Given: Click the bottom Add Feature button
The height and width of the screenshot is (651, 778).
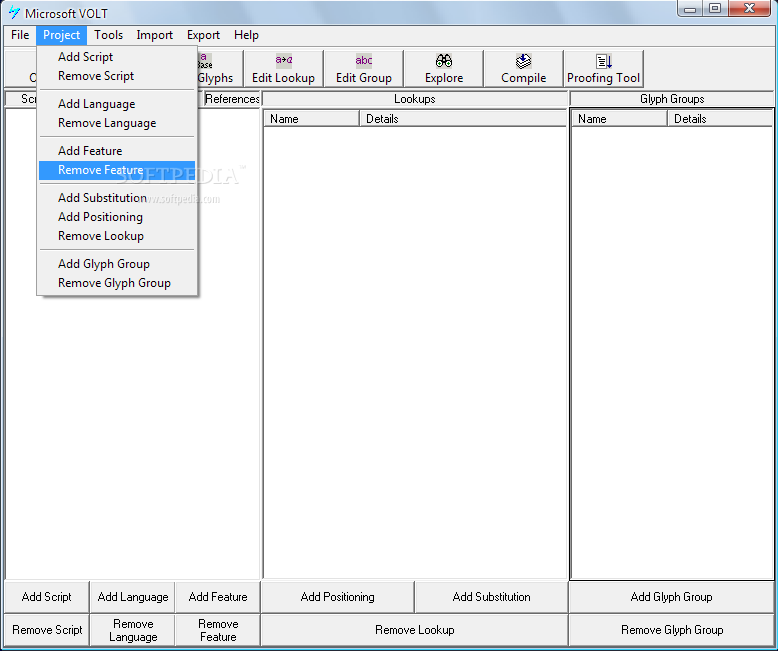Looking at the screenshot, I should coord(218,597).
